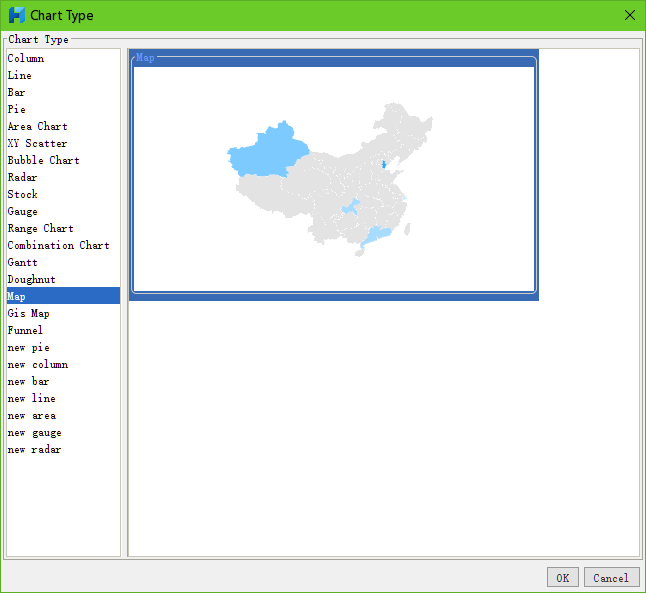Choose new bar chart type
Viewport: 646px width, 593px height.
(x=63, y=381)
